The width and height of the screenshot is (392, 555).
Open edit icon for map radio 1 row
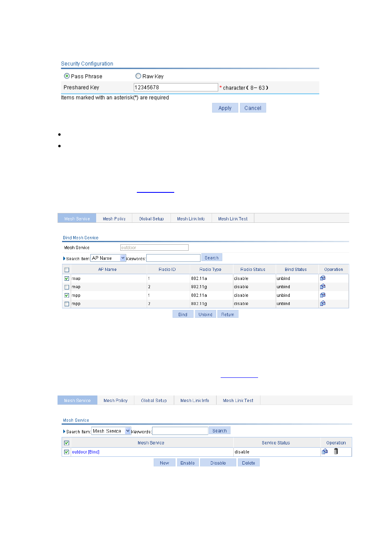pyautogui.click(x=323, y=278)
